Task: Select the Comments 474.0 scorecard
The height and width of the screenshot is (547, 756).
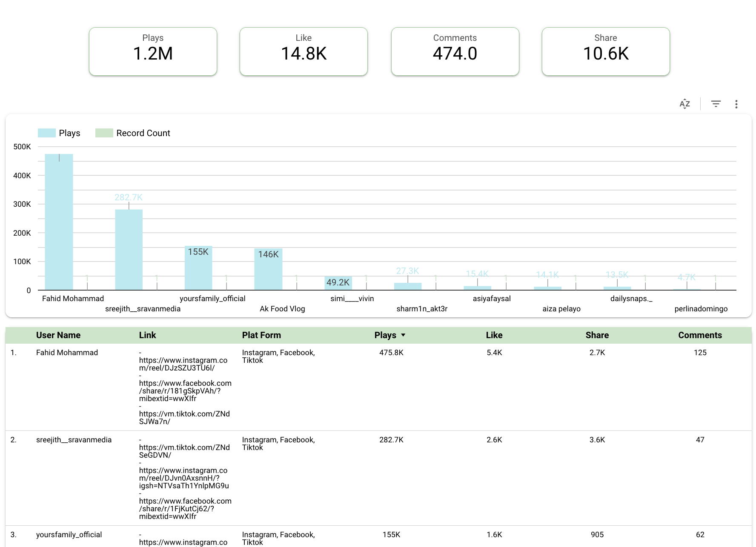Action: [455, 51]
